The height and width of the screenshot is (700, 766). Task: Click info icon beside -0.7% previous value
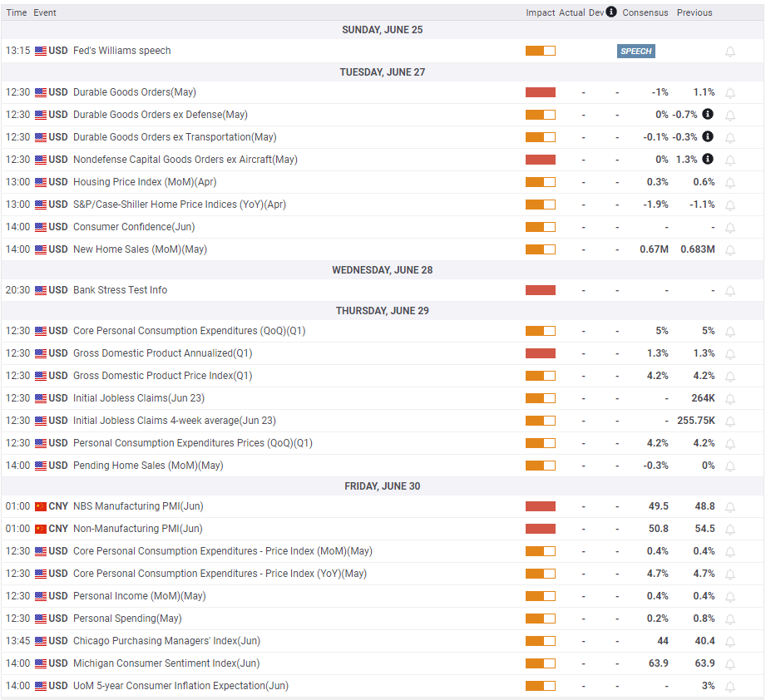pos(708,114)
